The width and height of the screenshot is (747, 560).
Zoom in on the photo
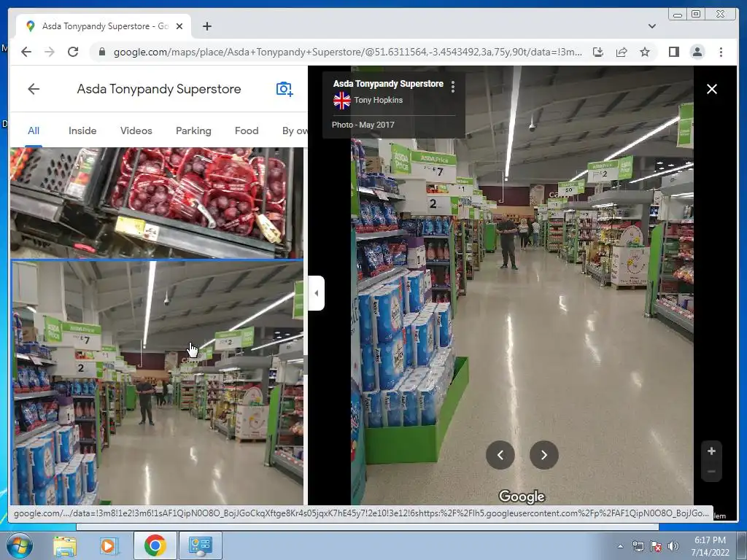click(711, 451)
